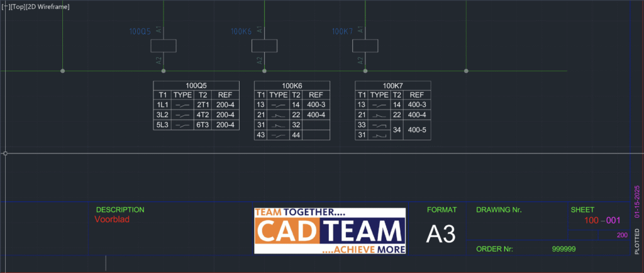Click the junction dot below the 100K7 coil
Viewport: 644px width, 273px height.
(x=365, y=71)
